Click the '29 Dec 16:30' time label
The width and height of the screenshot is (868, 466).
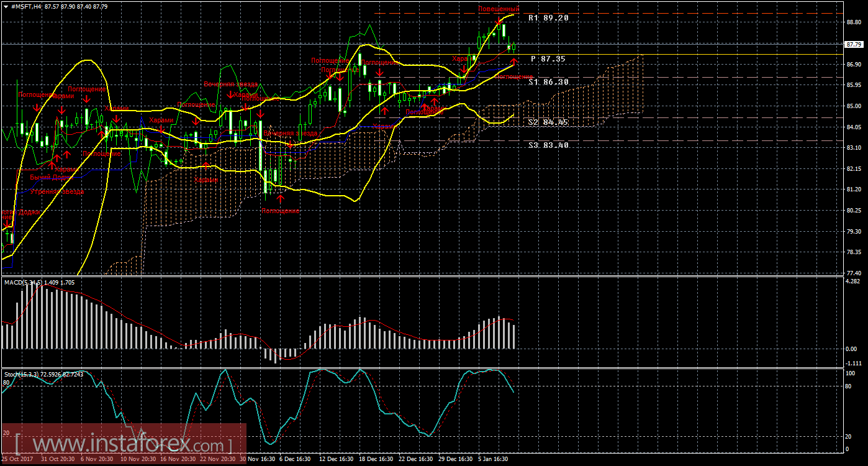[x=455, y=459]
